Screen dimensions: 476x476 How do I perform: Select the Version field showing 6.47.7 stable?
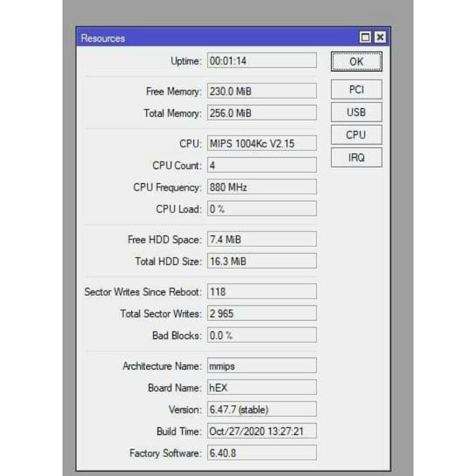pos(261,409)
